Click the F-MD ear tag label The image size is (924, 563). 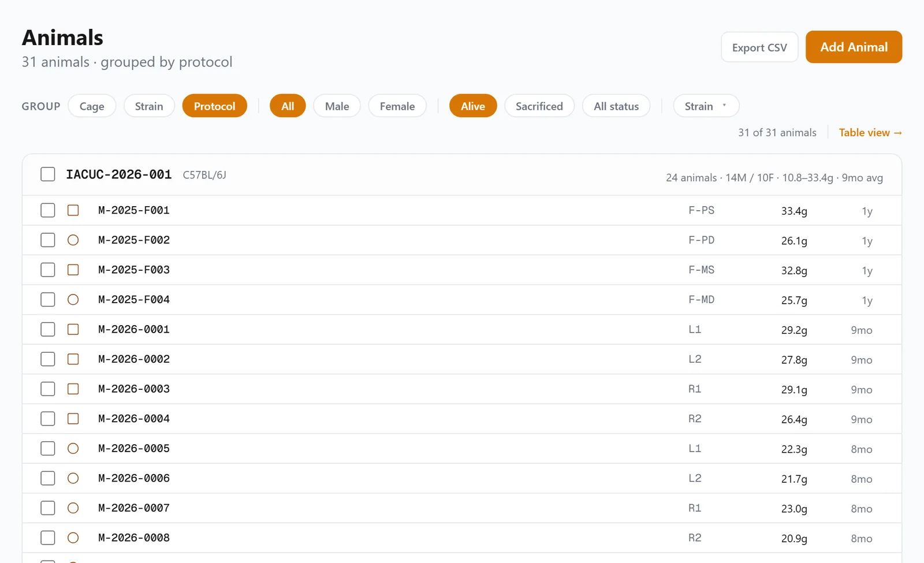click(701, 300)
